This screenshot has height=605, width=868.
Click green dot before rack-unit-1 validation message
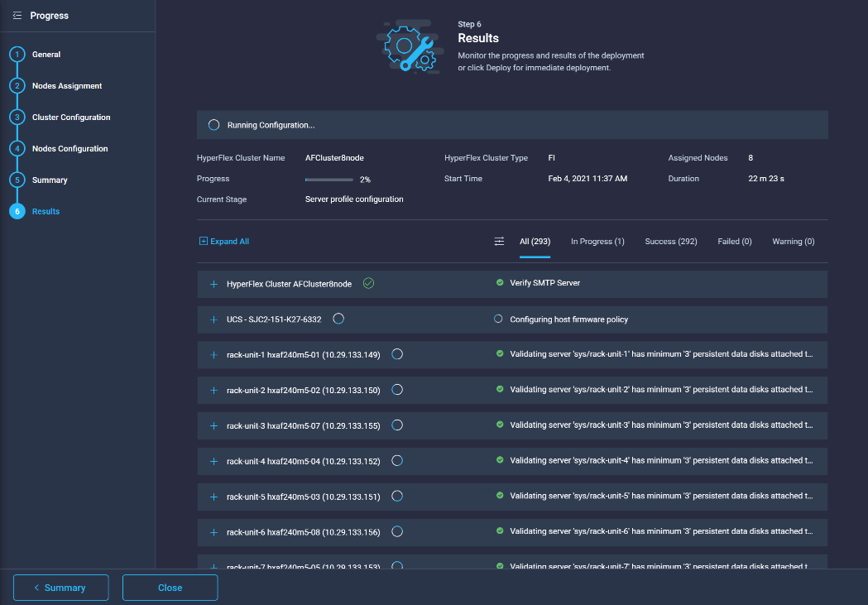click(500, 353)
